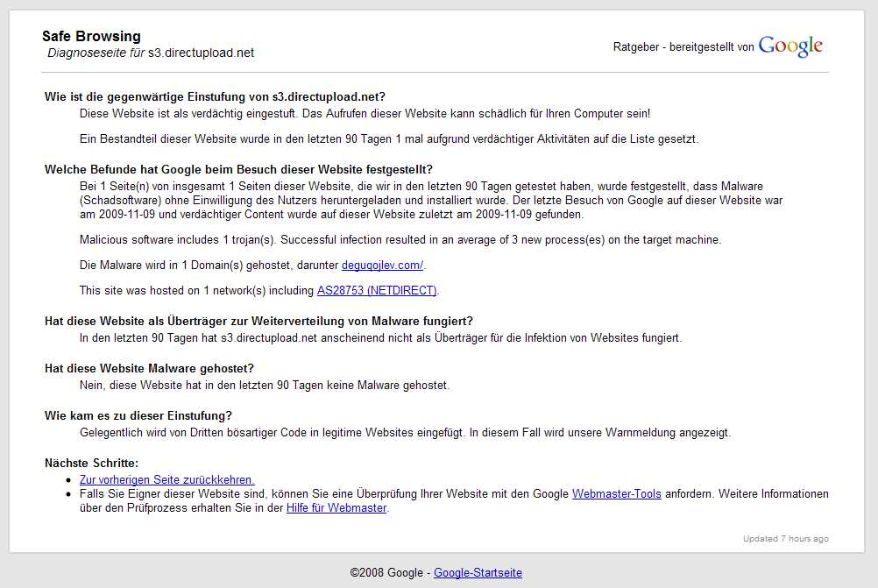
Task: Click the 'Safe Browsing' page title
Action: [91, 37]
